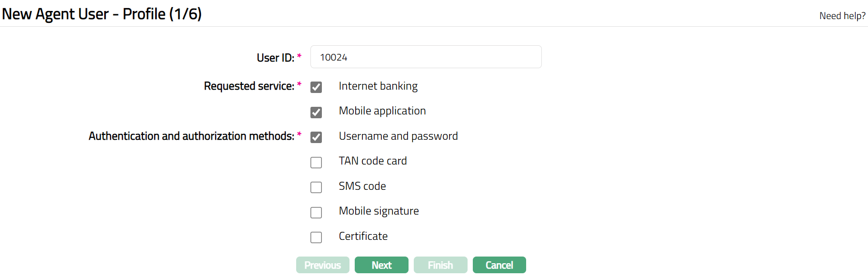Tick the SMS code checkbox
This screenshot has height=278, width=868.
pyautogui.click(x=316, y=187)
